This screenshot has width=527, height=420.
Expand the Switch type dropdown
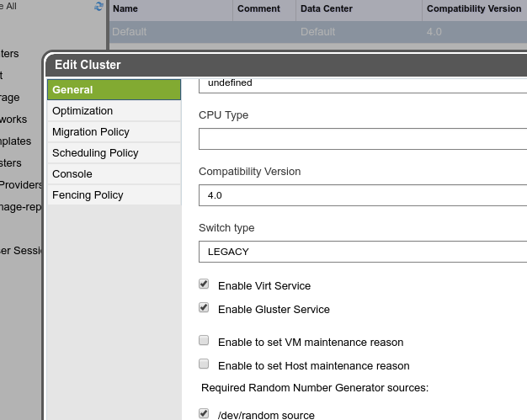(362, 252)
